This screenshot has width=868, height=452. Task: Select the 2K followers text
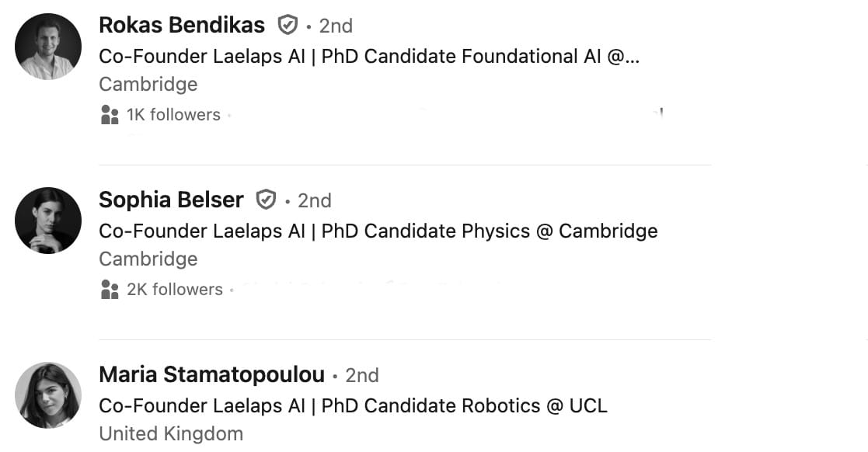pyautogui.click(x=175, y=290)
